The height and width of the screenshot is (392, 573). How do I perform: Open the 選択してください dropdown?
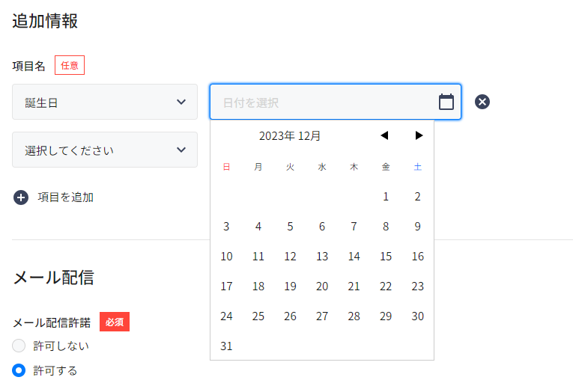coord(105,150)
